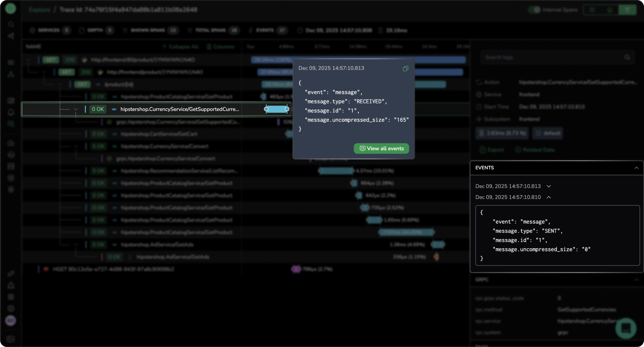Click the Collapse All link
Viewport: 644px width, 347px height.
(x=181, y=47)
